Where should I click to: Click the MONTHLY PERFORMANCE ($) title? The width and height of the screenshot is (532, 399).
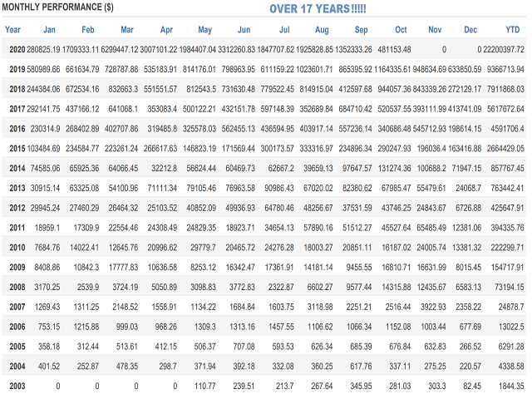(57, 7)
